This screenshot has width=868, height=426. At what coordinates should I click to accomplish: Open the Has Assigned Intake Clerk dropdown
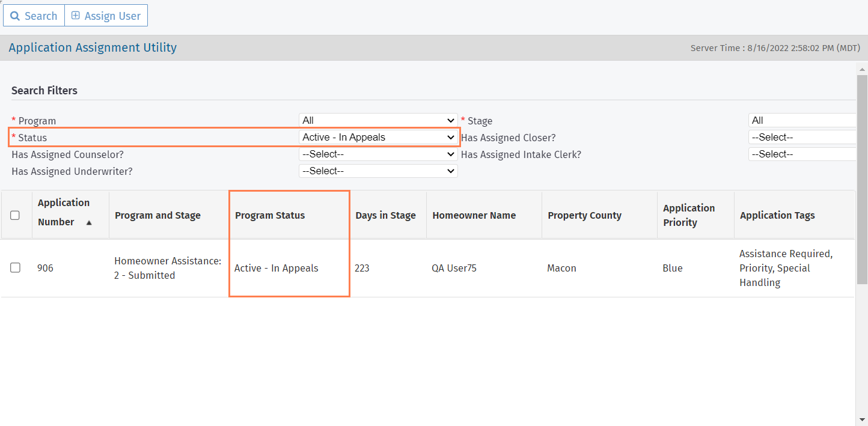tap(802, 154)
